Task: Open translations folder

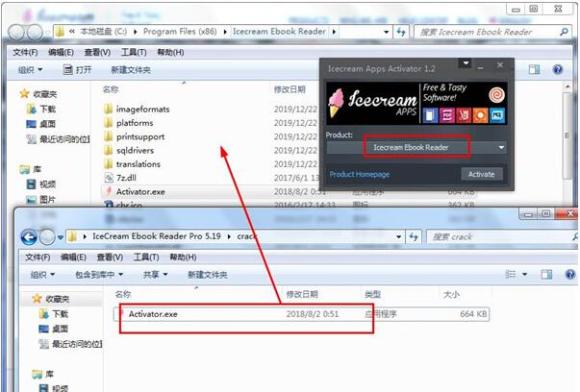Action: [x=138, y=164]
